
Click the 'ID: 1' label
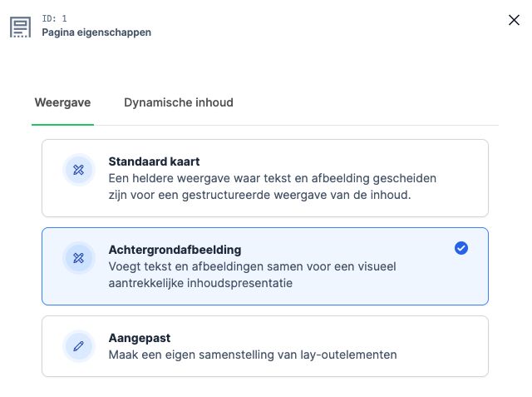pos(54,18)
